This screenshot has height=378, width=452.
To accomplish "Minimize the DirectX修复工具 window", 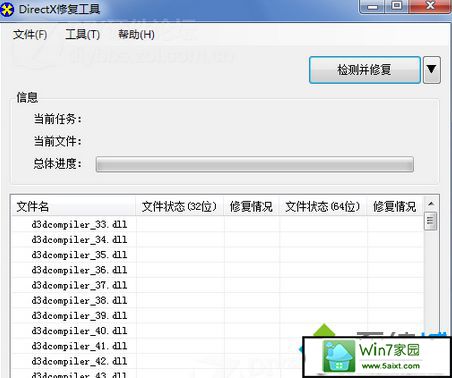I will [x=373, y=7].
